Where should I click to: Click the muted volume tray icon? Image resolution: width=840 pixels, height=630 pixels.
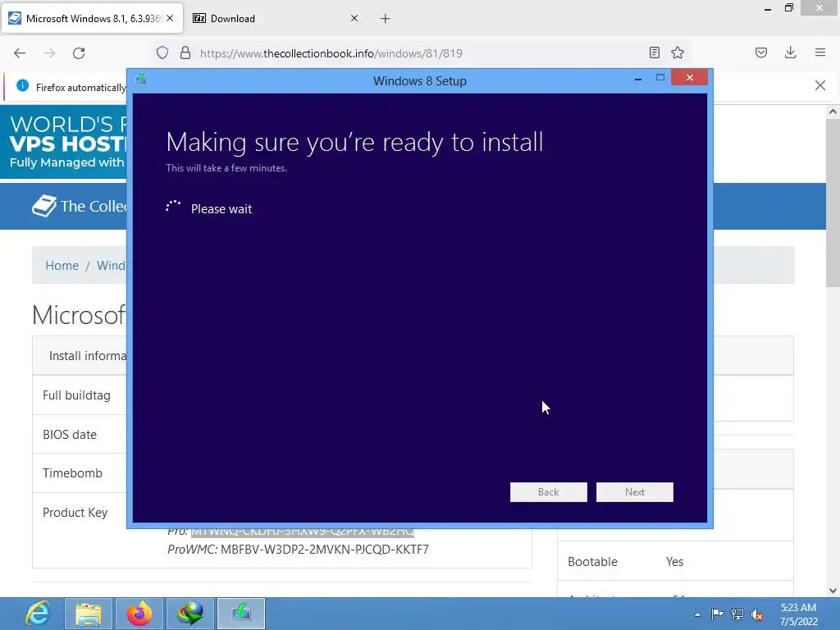(757, 614)
